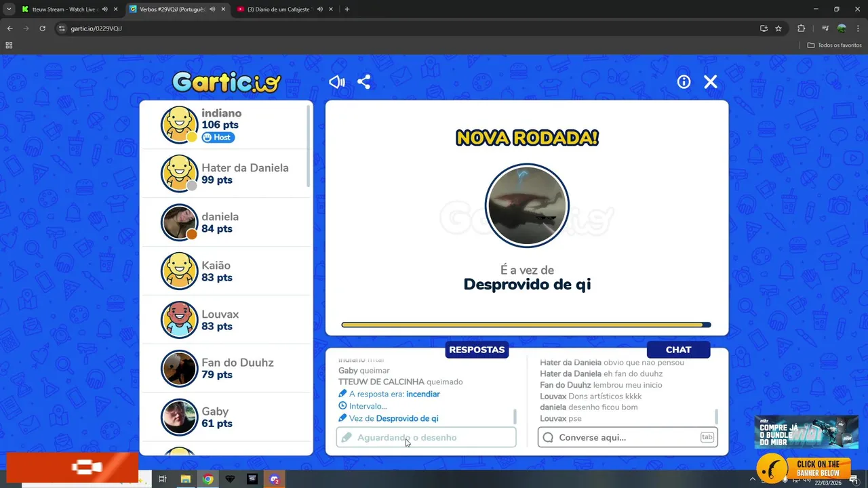Click the players list scrollbar
Viewport: 868px width, 488px height.
pyautogui.click(x=309, y=146)
